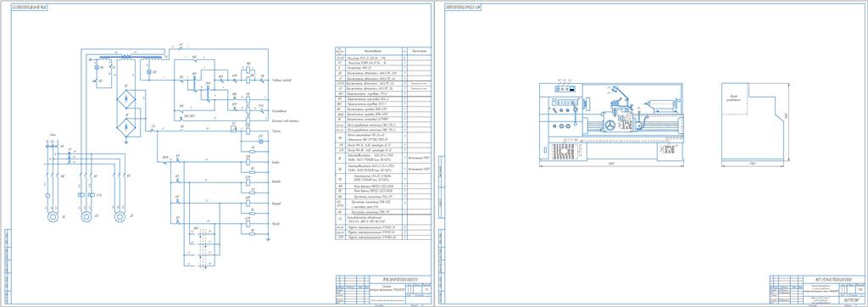Click the rightmost motor circle symbol

pos(120,216)
